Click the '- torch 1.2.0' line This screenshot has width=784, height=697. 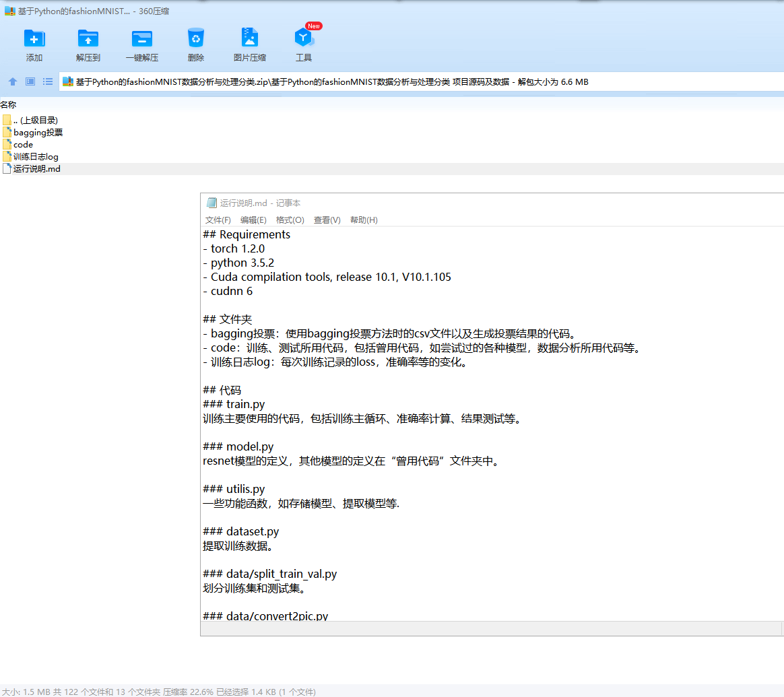coord(234,248)
